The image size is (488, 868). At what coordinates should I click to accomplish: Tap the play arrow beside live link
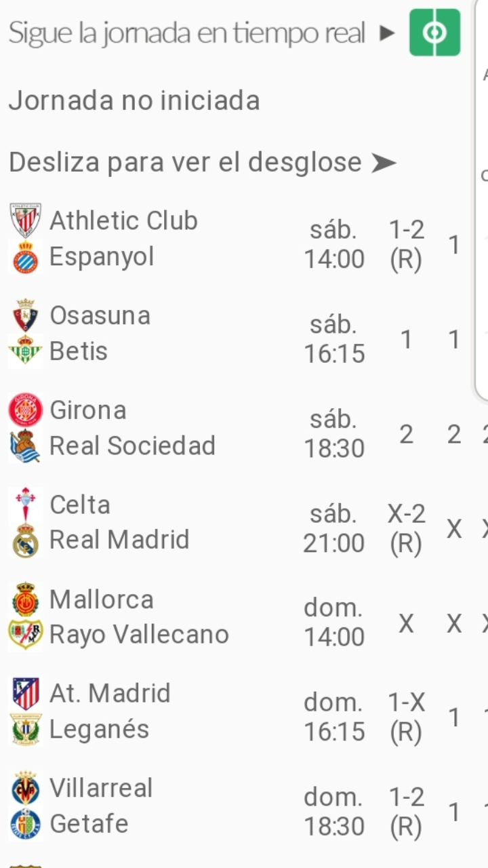point(387,33)
